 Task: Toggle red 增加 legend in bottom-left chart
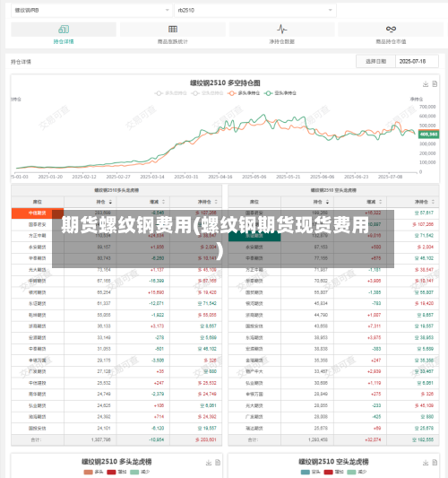[116, 472]
